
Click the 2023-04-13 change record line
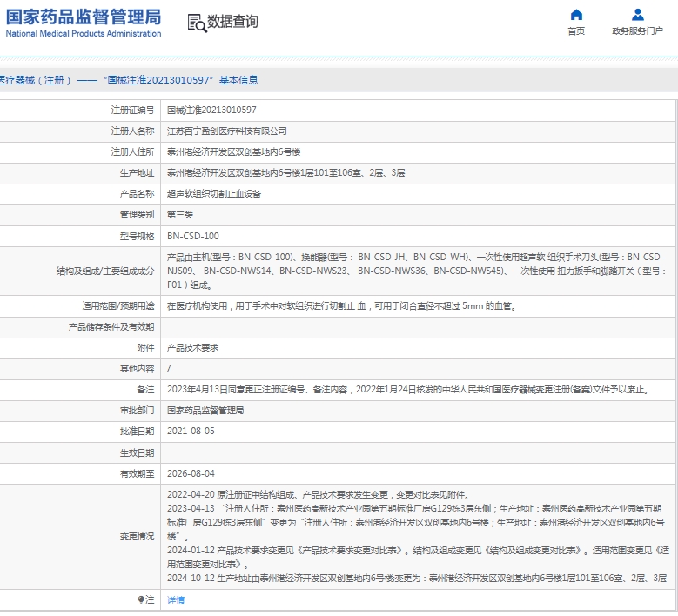coord(416,523)
